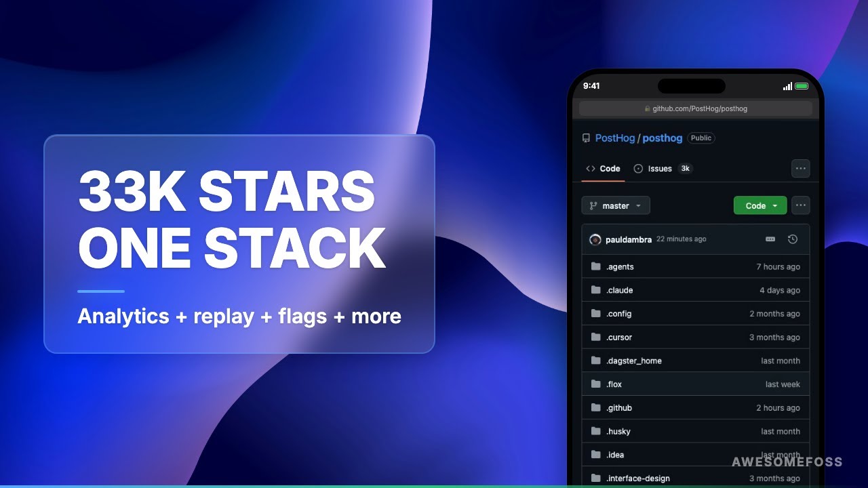868x488 pixels.
Task: Click the address bar lock icon
Action: [648, 108]
